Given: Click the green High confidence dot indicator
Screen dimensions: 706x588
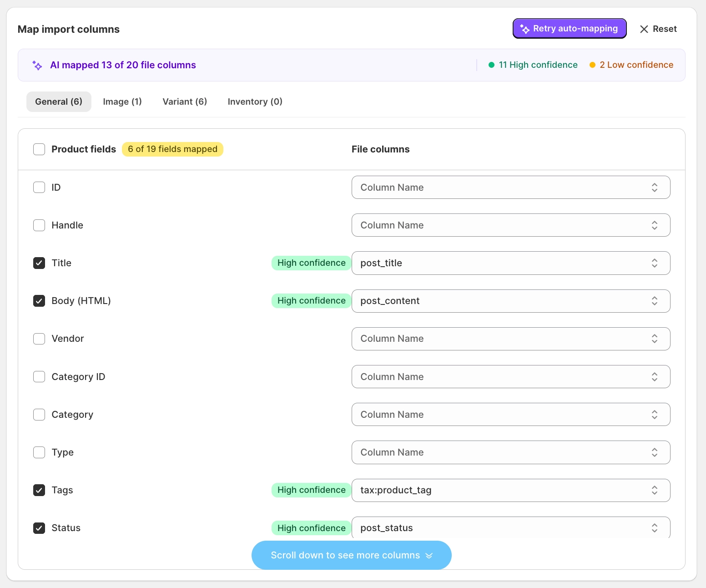Looking at the screenshot, I should [491, 65].
